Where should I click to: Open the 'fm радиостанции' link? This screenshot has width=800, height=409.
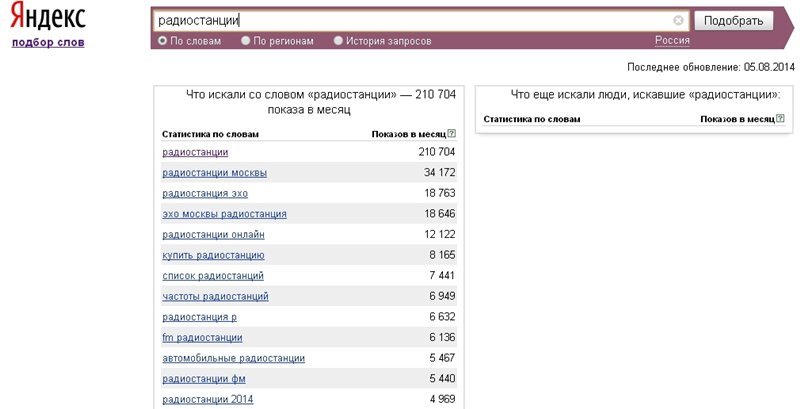click(x=202, y=338)
